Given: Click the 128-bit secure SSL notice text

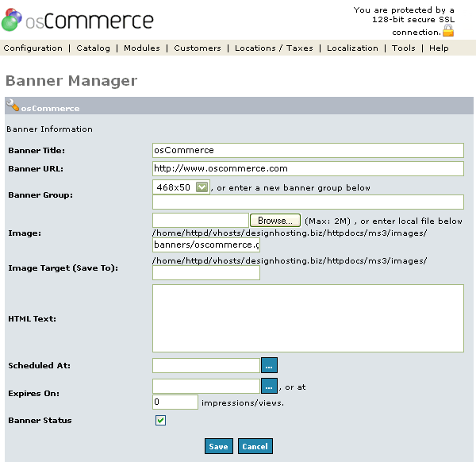Looking at the screenshot, I should point(404,21).
